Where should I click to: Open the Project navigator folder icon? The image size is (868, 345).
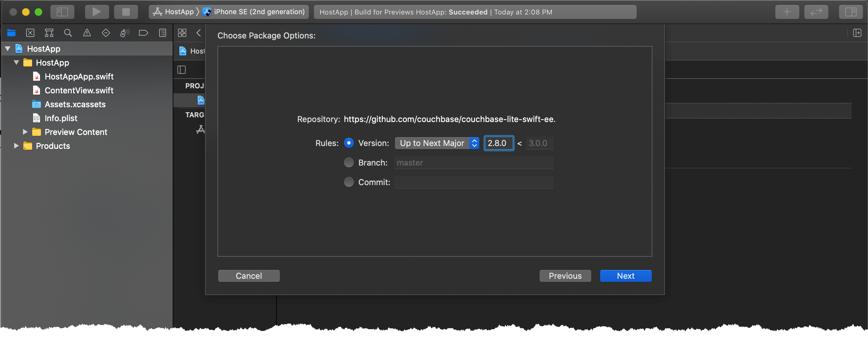pyautogui.click(x=11, y=33)
